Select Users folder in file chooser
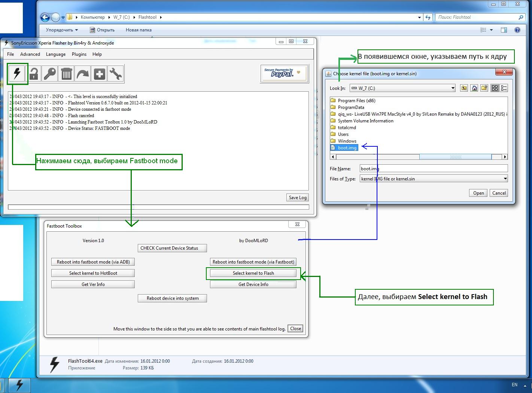The height and width of the screenshot is (393, 532). point(339,134)
